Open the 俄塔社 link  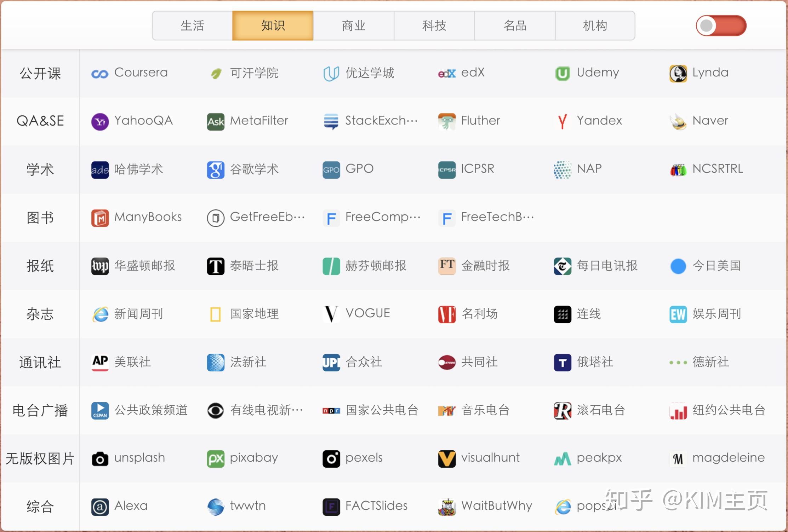click(x=584, y=362)
